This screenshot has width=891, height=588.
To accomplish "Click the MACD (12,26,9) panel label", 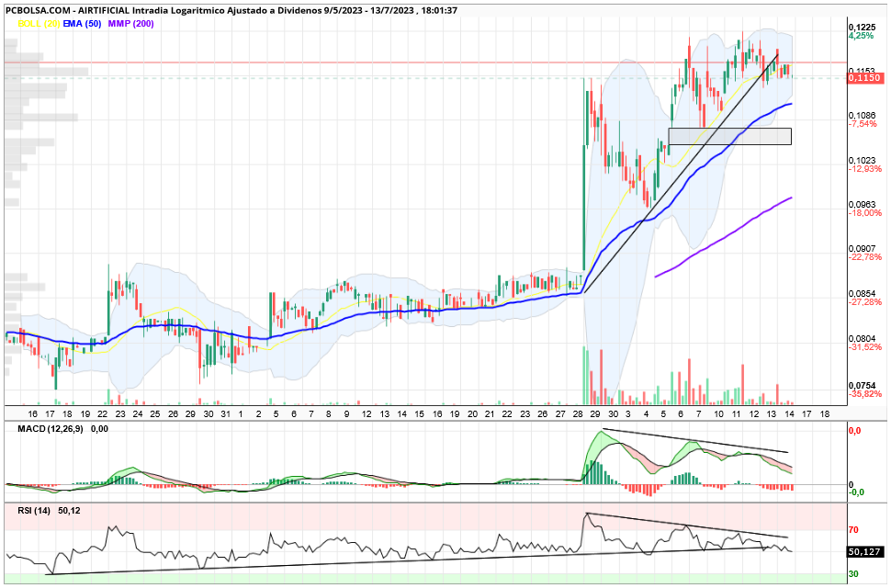I will click(50, 429).
